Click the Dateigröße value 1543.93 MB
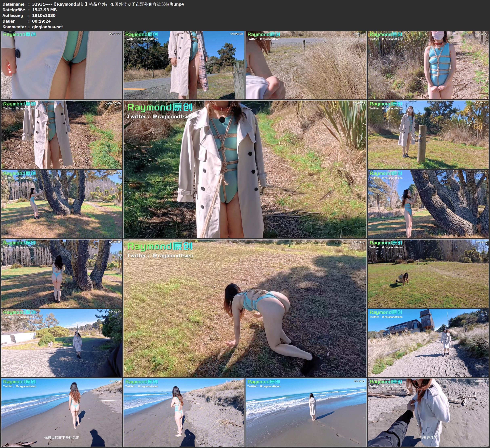The width and height of the screenshot is (490, 448). [x=44, y=10]
